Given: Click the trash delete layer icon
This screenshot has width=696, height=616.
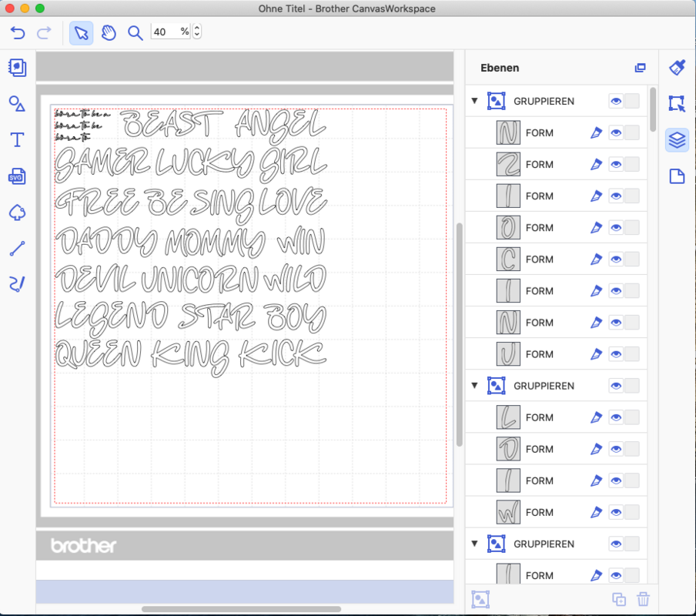Looking at the screenshot, I should point(644,599).
